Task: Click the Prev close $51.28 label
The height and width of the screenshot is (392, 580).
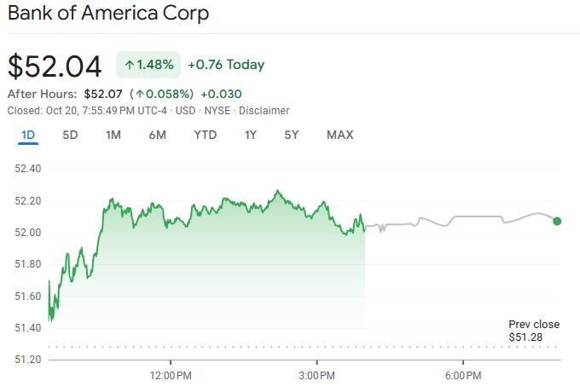Action: point(534,331)
